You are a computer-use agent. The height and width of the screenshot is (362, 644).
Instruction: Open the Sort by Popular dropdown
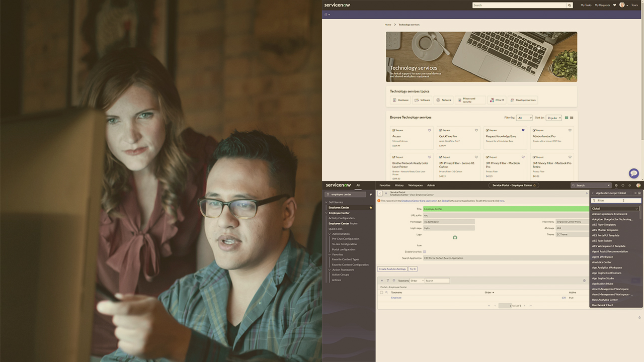[x=553, y=118]
